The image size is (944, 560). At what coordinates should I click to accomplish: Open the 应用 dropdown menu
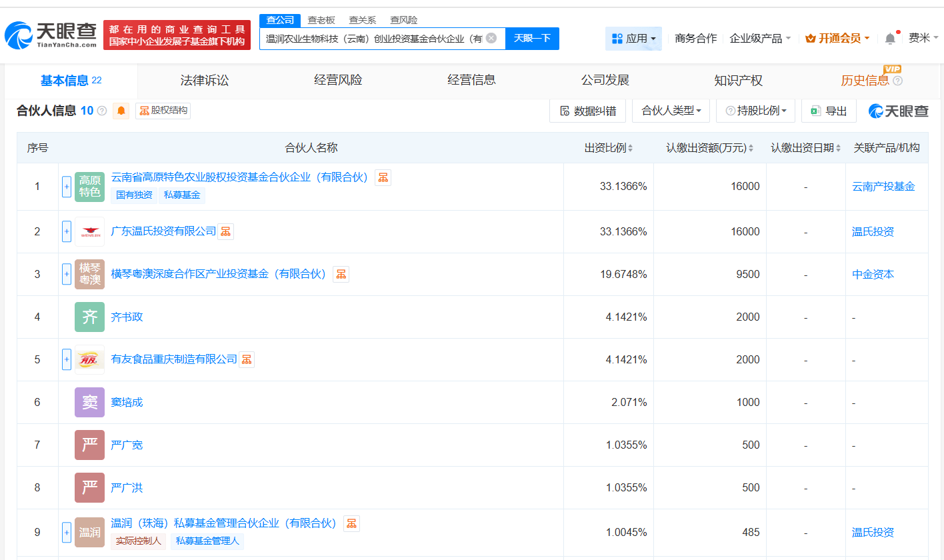634,39
